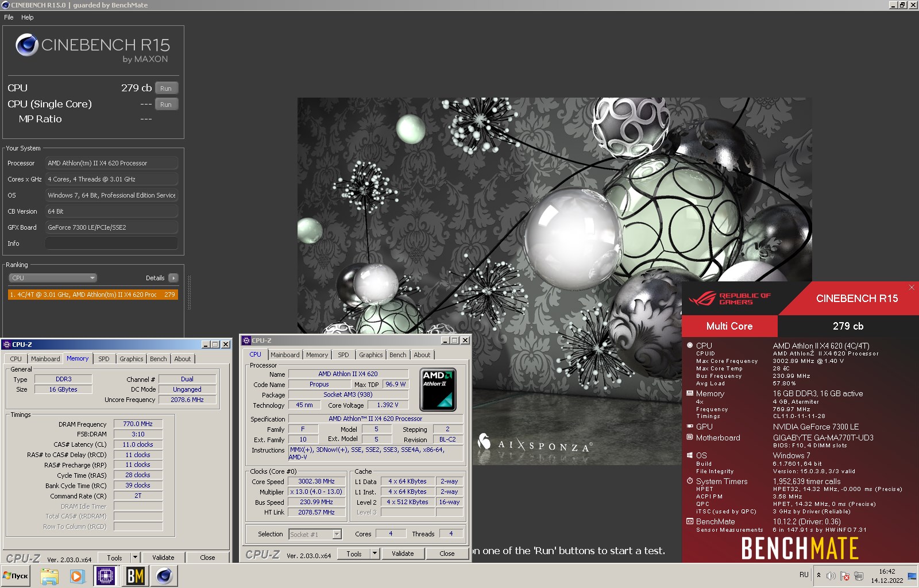Launch Windows Media Player from taskbar
919x588 pixels.
(77, 576)
